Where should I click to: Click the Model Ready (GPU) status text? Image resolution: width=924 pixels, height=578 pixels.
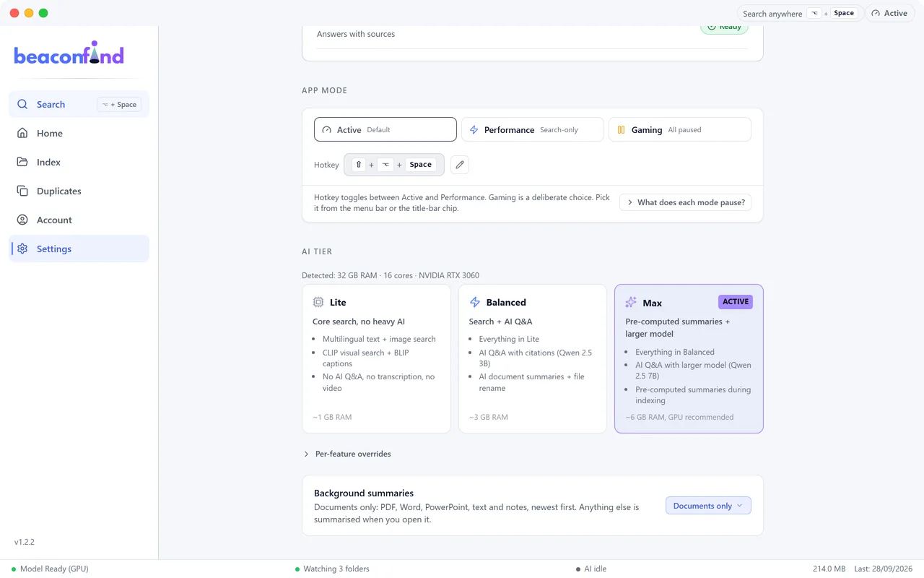point(54,569)
